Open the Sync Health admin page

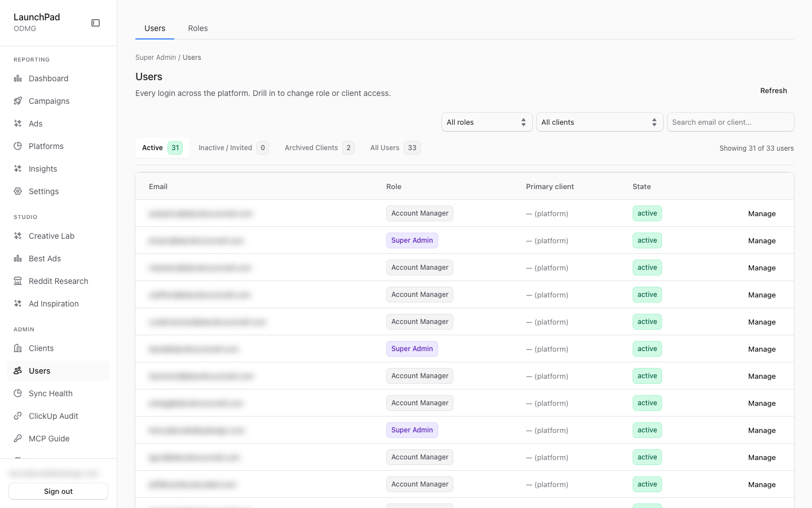[x=59, y=393]
